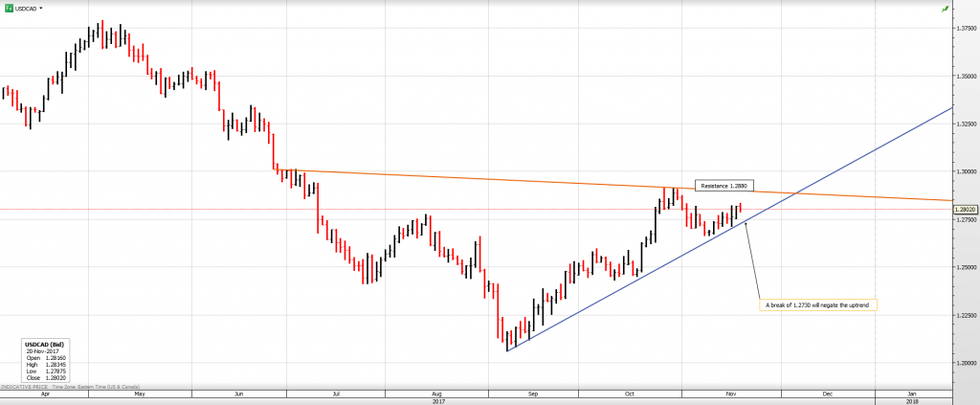The height and width of the screenshot is (405, 980).
Task: Select the Sep label on time axis
Action: coord(533,394)
